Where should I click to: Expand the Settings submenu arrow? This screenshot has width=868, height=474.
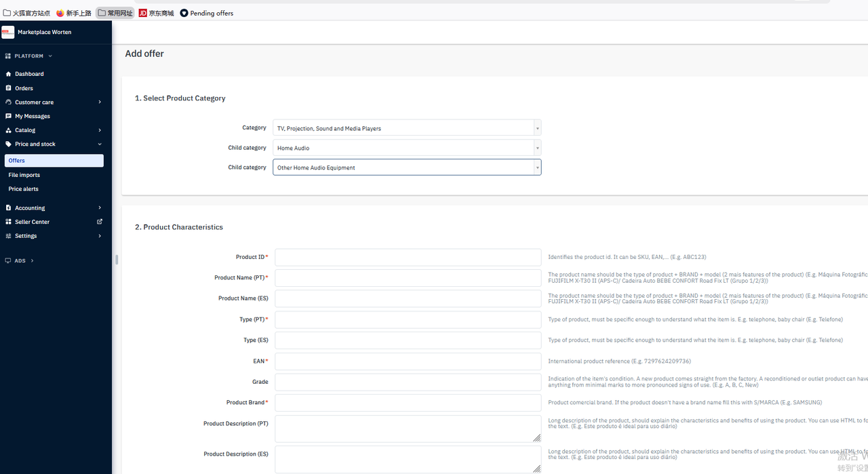[x=100, y=236]
